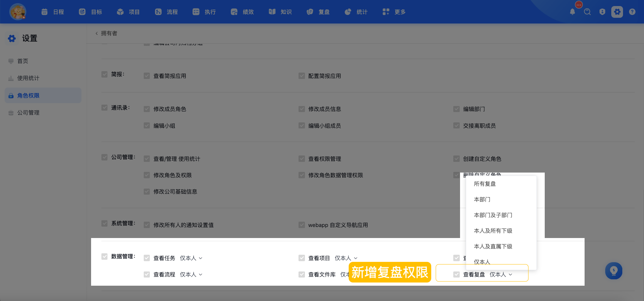Click the search magnifier icon
The image size is (644, 301).
tap(587, 12)
